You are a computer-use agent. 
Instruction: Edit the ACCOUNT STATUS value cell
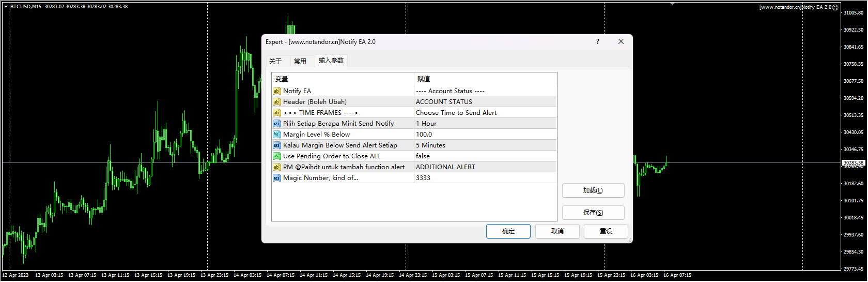tap(486, 102)
